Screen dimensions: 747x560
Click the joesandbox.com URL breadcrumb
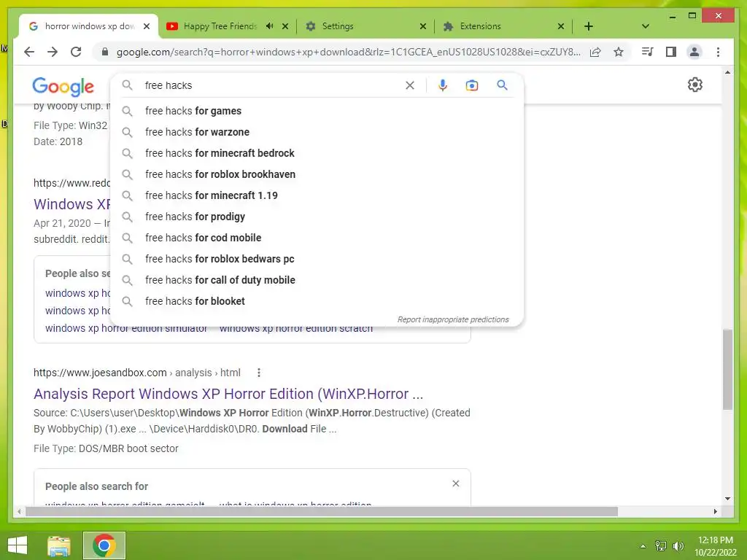[x=136, y=373]
